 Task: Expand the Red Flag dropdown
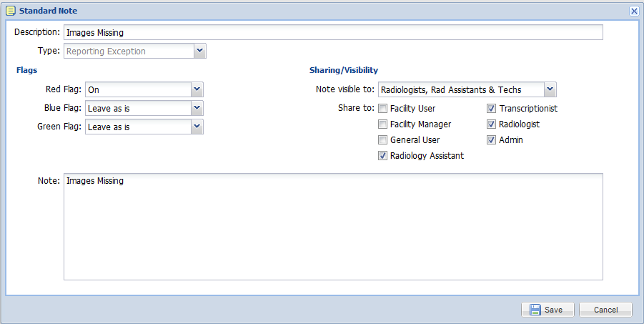click(197, 89)
